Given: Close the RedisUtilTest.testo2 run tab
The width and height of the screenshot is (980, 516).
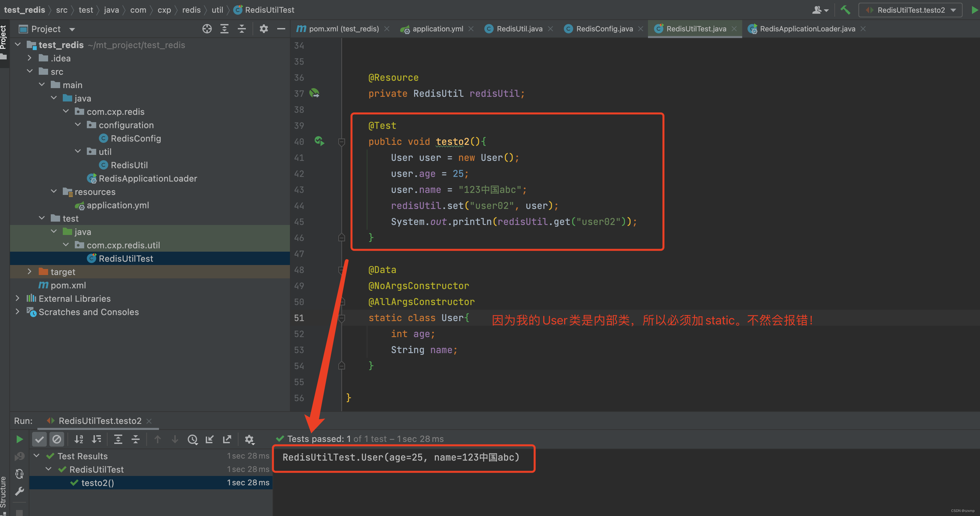Looking at the screenshot, I should pos(149,421).
